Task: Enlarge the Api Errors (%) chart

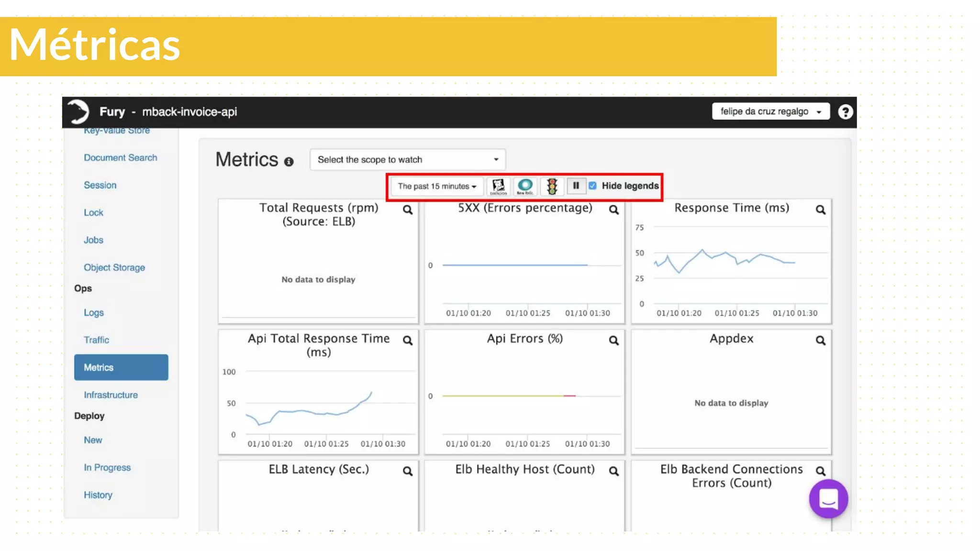Action: [613, 340]
